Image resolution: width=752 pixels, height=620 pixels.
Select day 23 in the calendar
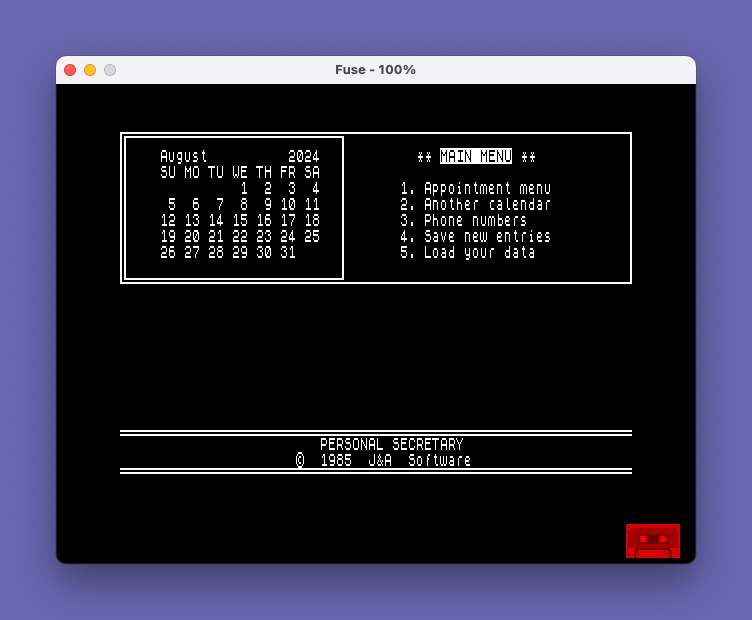click(264, 236)
